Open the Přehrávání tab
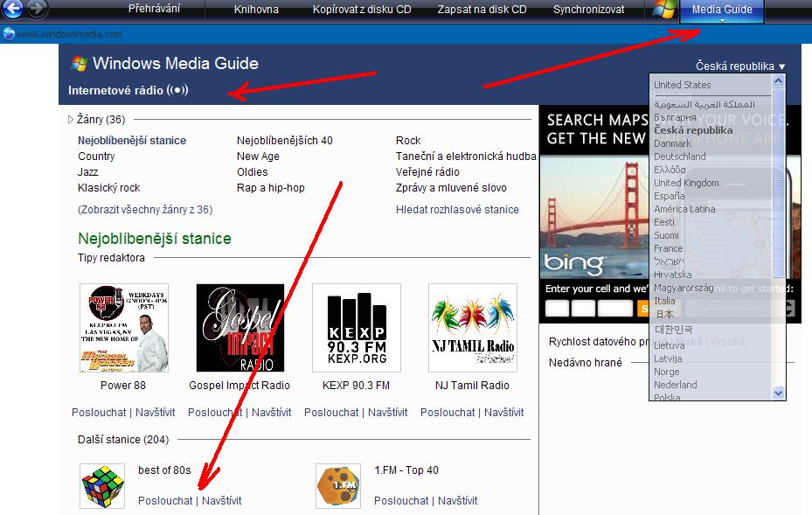This screenshot has height=515, width=812. click(155, 9)
